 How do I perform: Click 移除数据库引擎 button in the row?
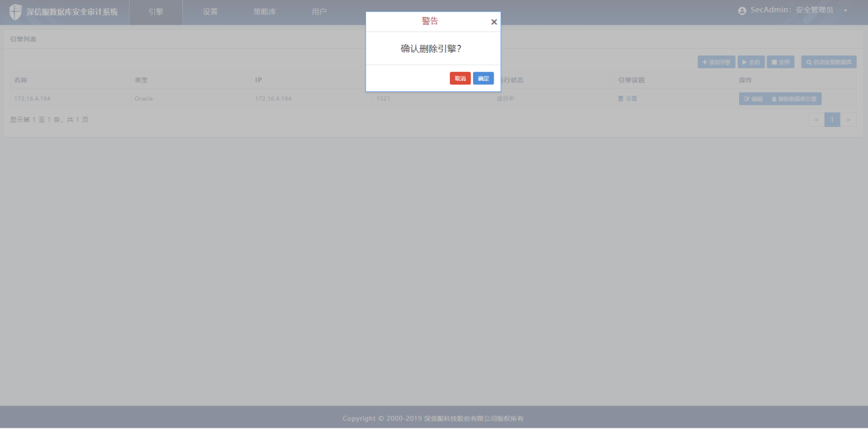pos(795,99)
